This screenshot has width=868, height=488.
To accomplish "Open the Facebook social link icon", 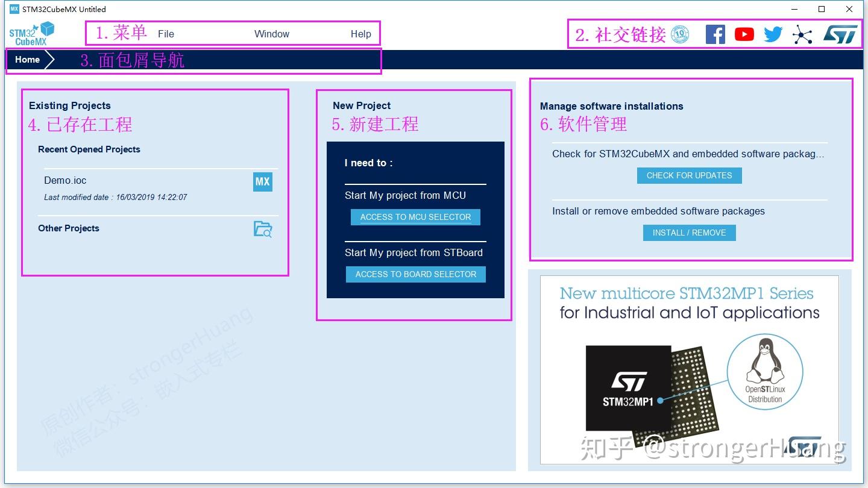I will (715, 34).
